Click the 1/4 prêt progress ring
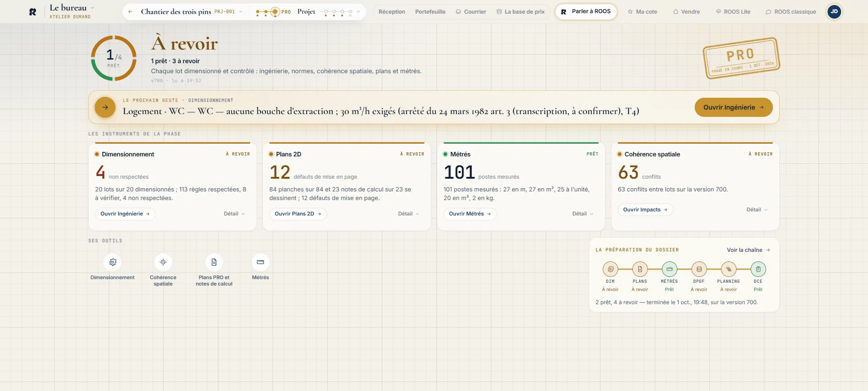Screen dimensions: 868x391 (114, 58)
